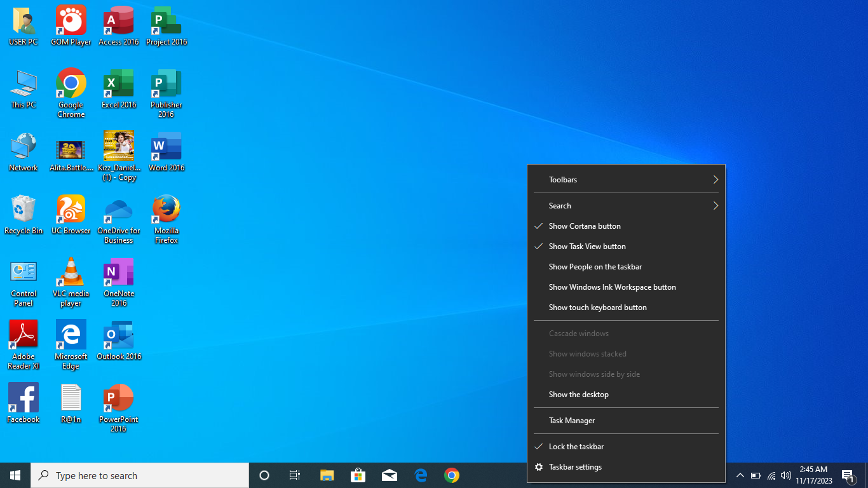Screen dimensions: 868x488
Task: Toggle Lock the taskbar setting
Action: [x=576, y=447]
